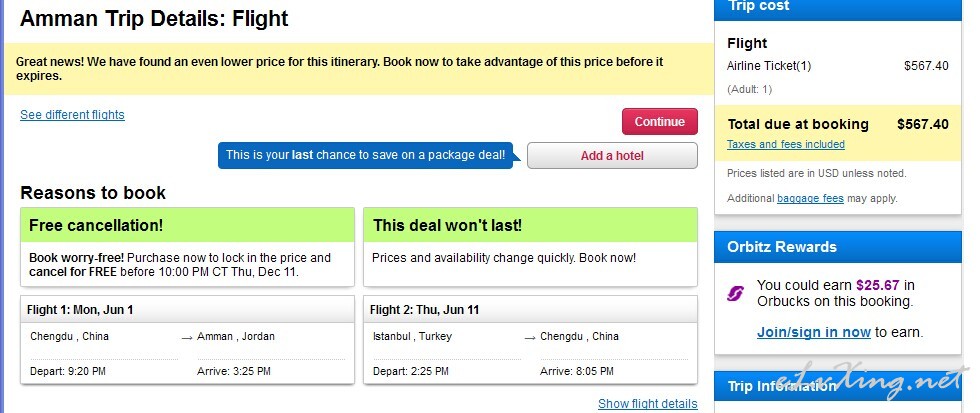Click the $25.67 Orbucks amount

pos(878,286)
